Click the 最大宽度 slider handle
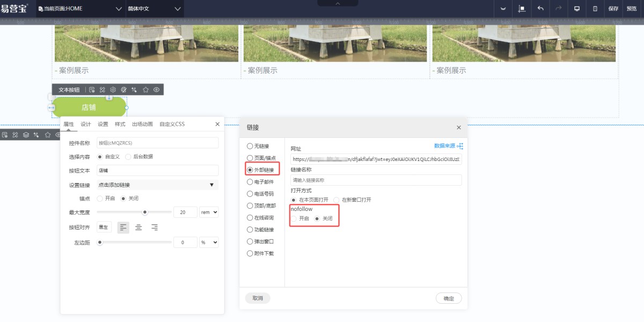 pyautogui.click(x=144, y=213)
